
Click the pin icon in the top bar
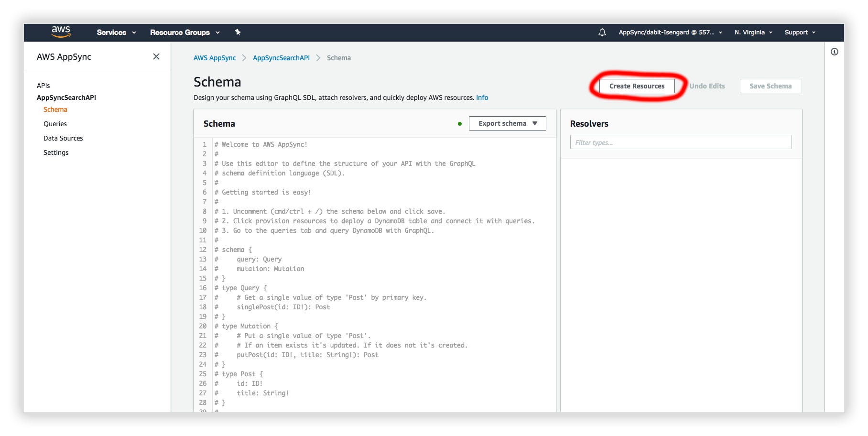(238, 32)
